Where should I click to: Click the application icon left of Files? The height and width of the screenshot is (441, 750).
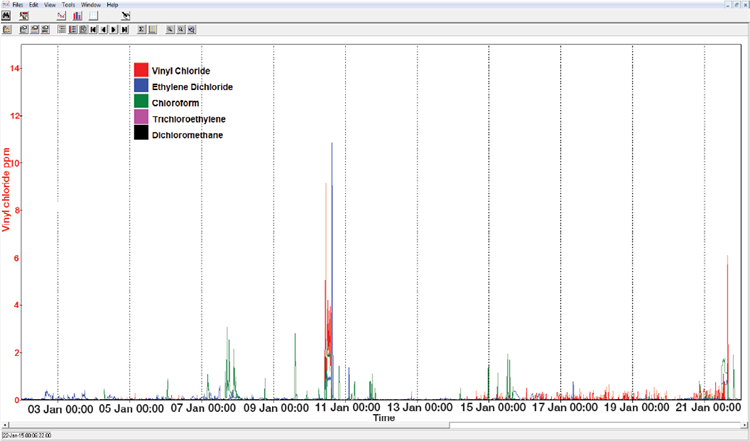point(6,5)
